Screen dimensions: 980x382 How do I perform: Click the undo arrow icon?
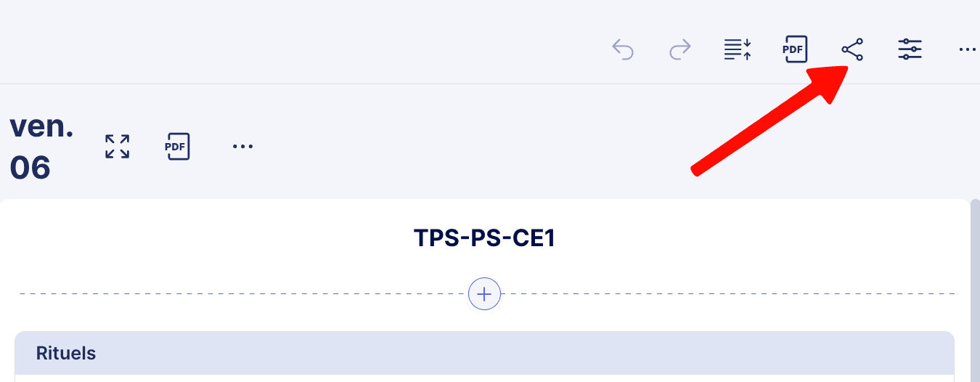(623, 50)
